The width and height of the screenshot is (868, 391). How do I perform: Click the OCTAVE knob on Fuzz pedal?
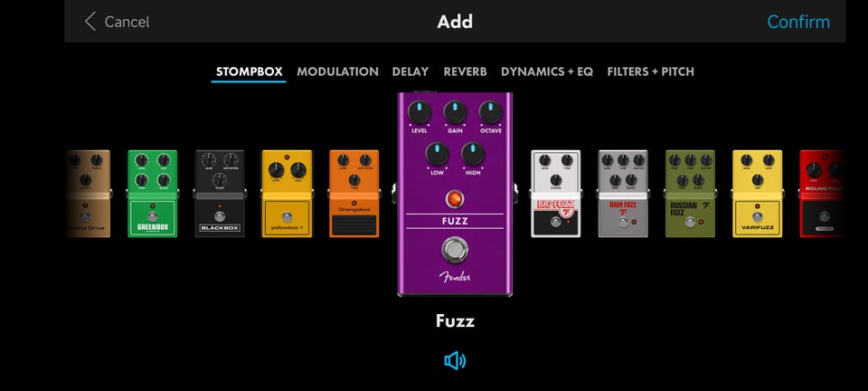point(490,112)
